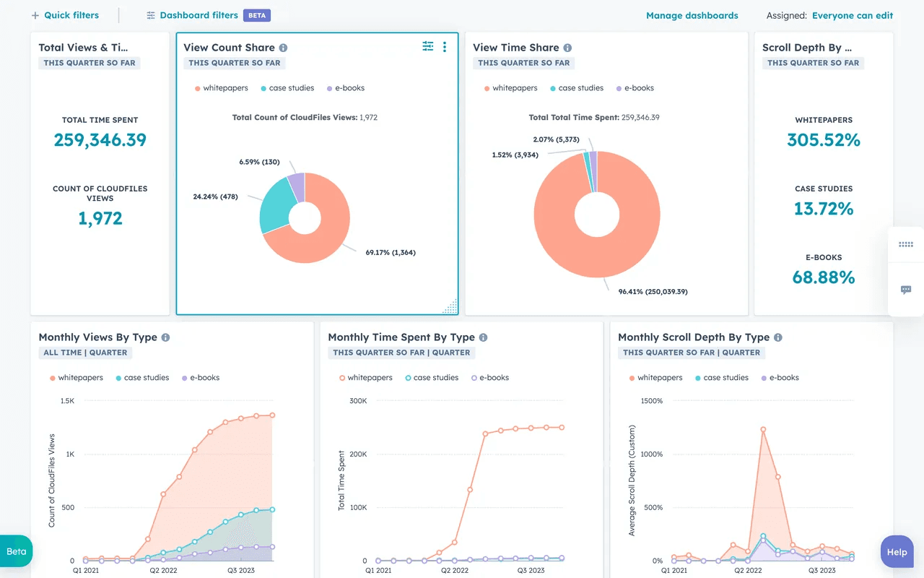Click the whitepapers orange color dot in the legend
Image resolution: width=924 pixels, height=578 pixels.
(199, 87)
